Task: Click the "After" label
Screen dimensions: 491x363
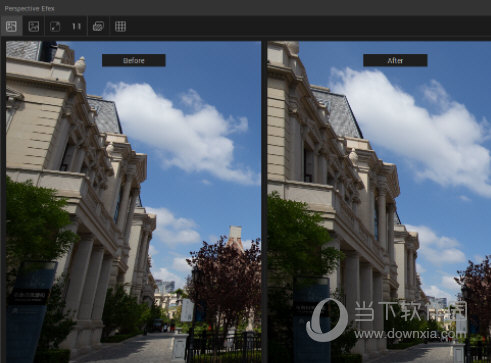Action: 395,60
